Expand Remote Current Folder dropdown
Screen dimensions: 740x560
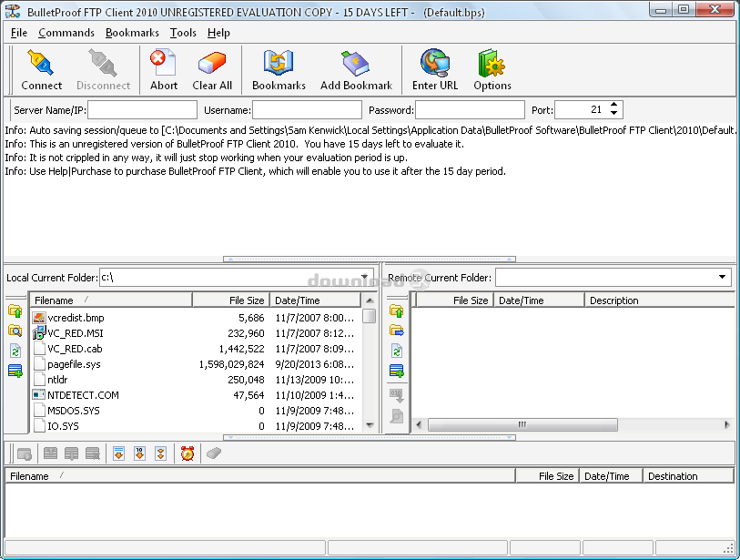(722, 277)
